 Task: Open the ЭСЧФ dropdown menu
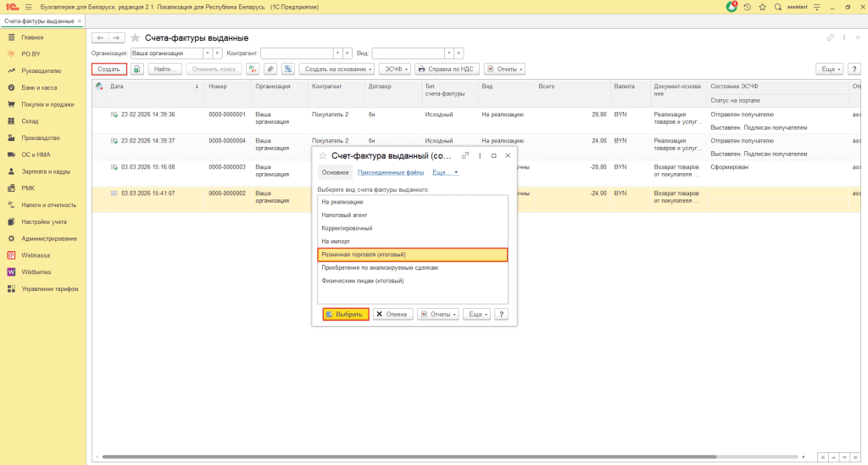pyautogui.click(x=394, y=69)
